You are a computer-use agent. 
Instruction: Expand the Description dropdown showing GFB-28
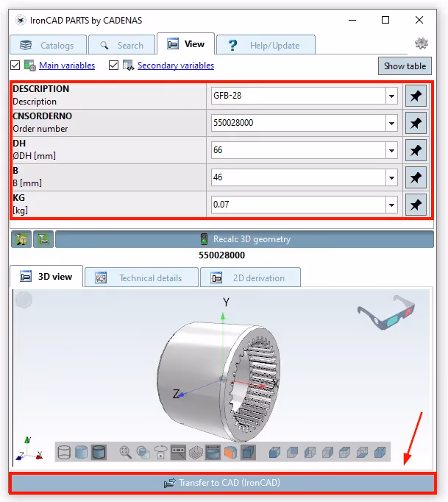coord(391,96)
